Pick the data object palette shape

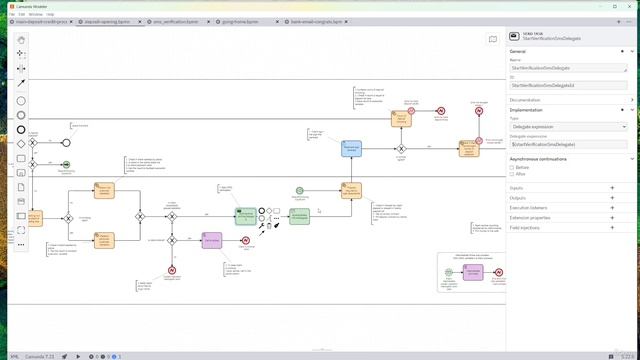(21, 187)
